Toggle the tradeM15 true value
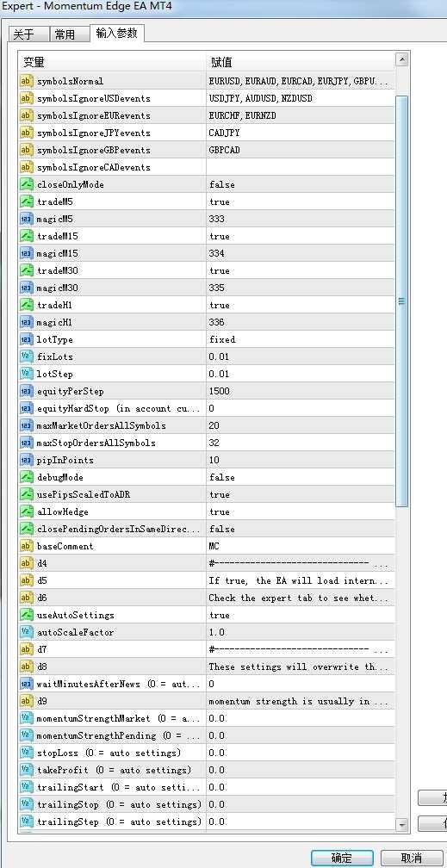 [301, 236]
